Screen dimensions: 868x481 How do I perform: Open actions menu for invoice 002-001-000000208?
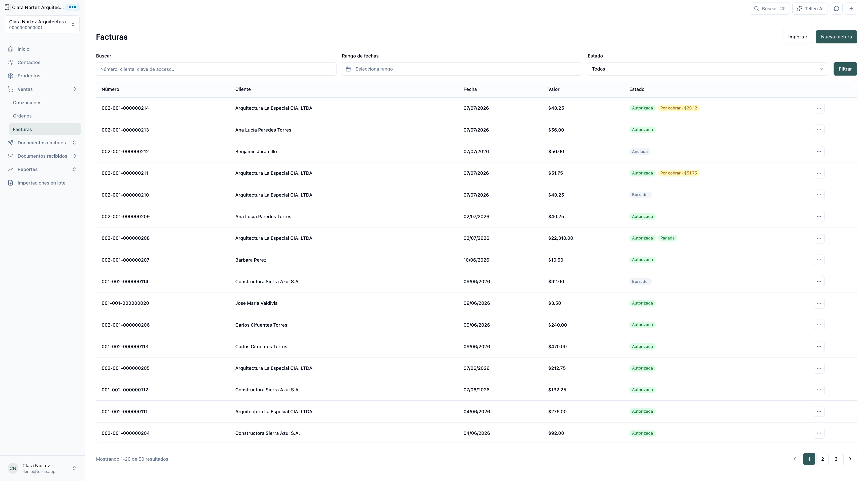(x=819, y=238)
